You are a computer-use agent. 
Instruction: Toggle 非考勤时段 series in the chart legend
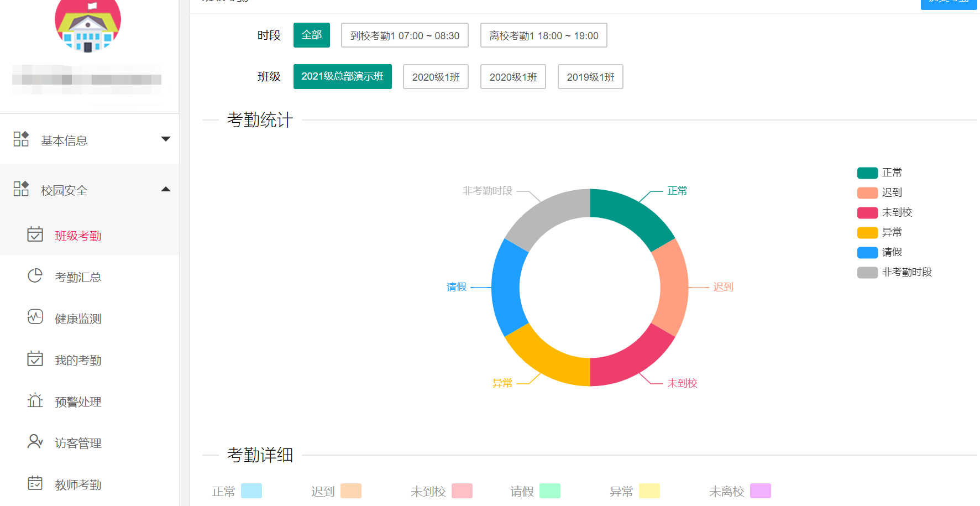click(x=894, y=273)
